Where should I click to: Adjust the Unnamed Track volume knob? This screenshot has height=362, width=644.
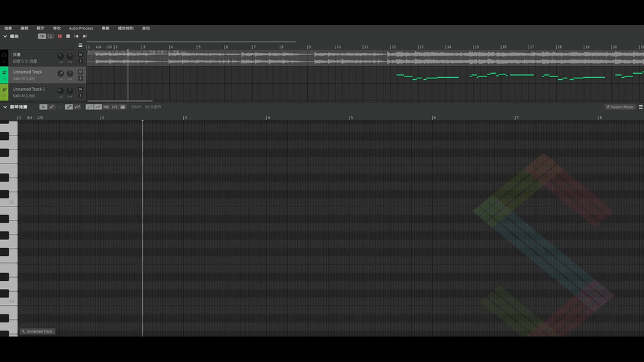tap(60, 74)
